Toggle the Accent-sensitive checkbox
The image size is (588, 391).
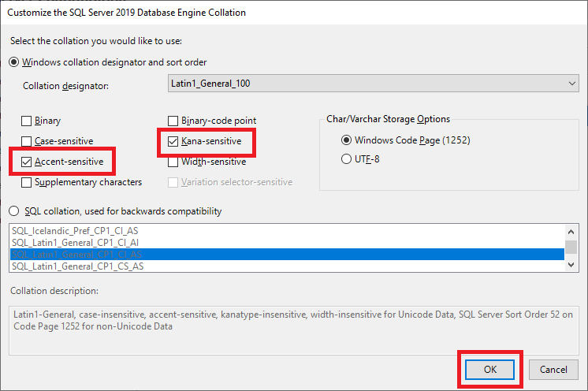click(28, 162)
